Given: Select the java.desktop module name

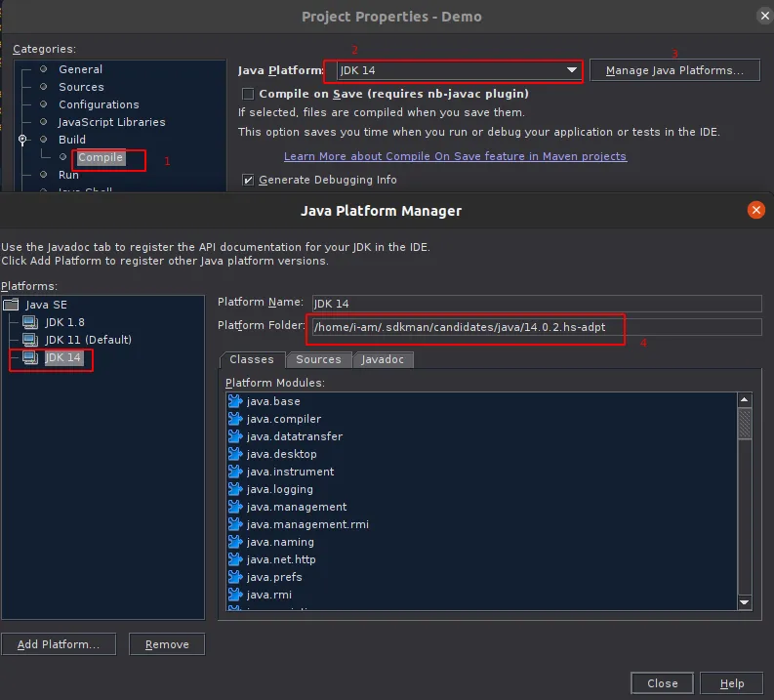Looking at the screenshot, I should pos(281,454).
